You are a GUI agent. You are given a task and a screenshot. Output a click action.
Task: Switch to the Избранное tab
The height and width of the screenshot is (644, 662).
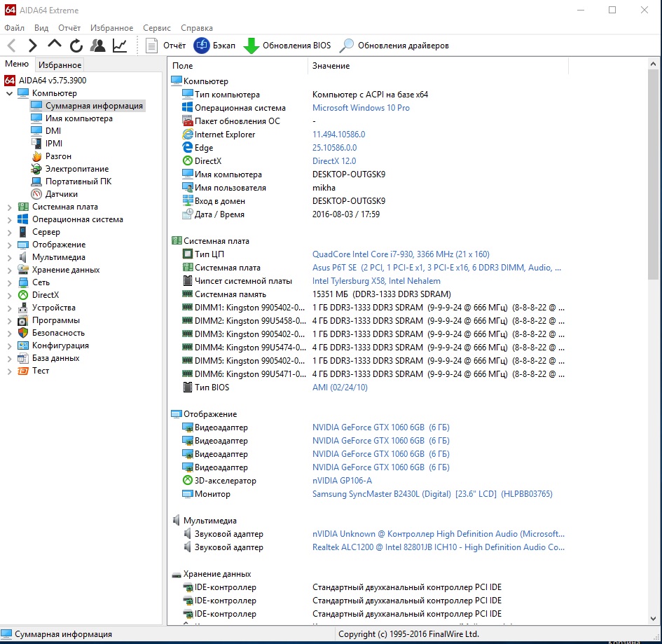[x=60, y=64]
